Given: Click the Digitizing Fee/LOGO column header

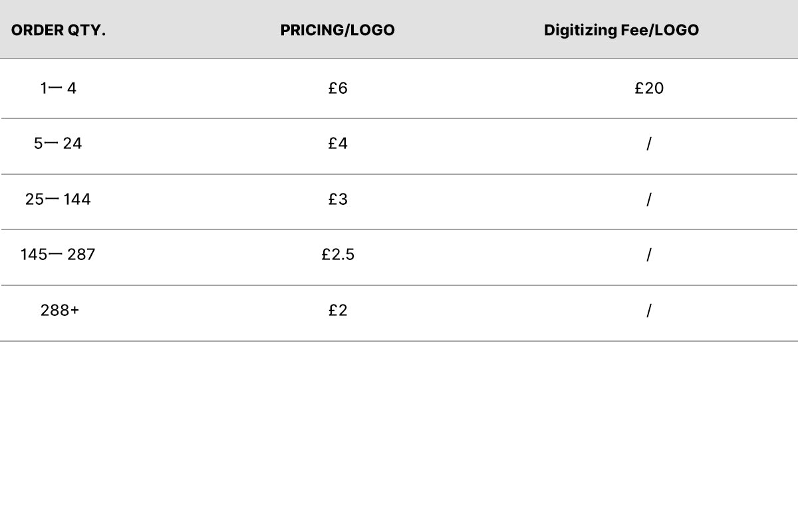Looking at the screenshot, I should (621, 31).
